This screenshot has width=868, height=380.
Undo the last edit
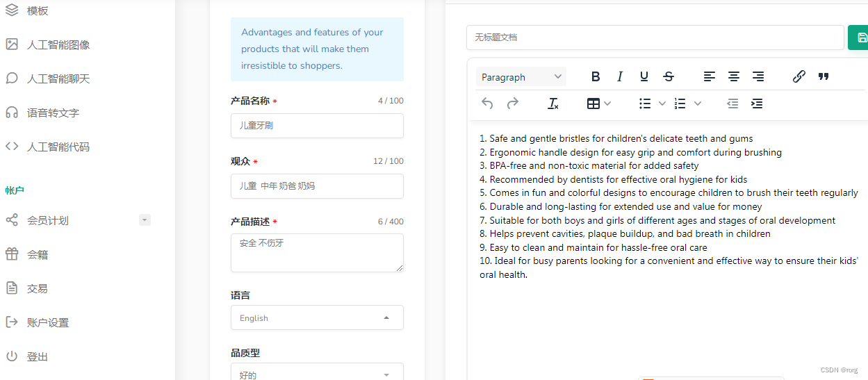point(487,104)
